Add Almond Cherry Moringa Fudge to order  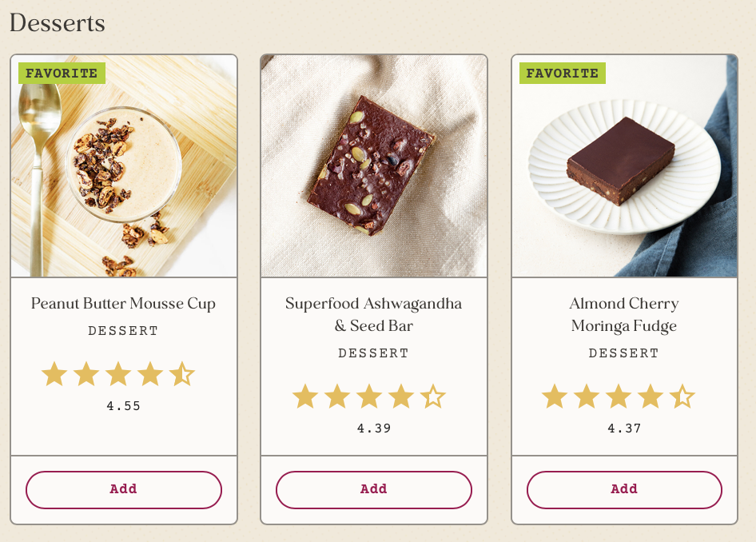click(x=624, y=489)
